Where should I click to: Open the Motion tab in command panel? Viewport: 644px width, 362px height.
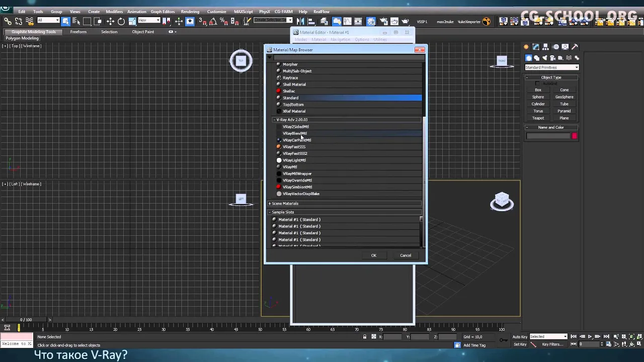click(x=555, y=47)
